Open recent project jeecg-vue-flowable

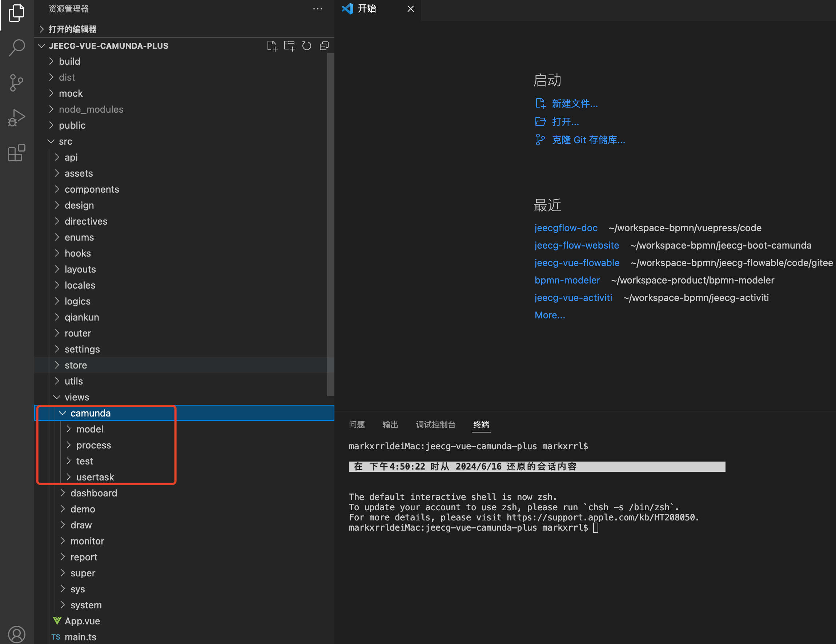click(577, 262)
